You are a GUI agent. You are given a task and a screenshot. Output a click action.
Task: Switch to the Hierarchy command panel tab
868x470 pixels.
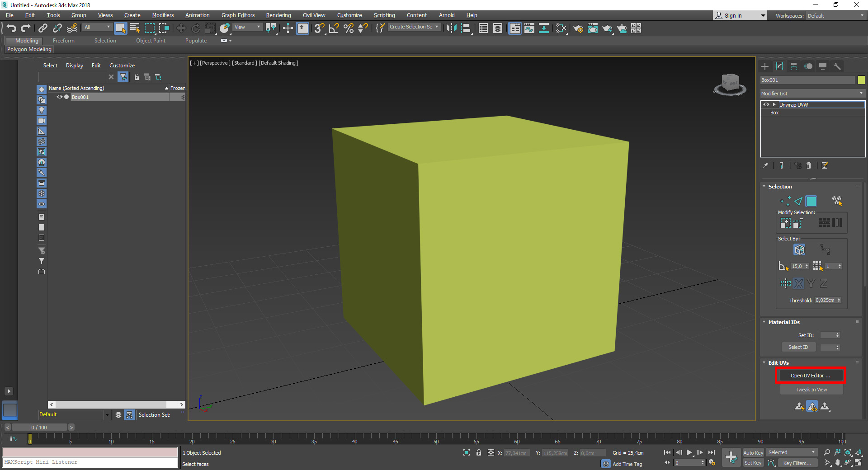tap(794, 66)
